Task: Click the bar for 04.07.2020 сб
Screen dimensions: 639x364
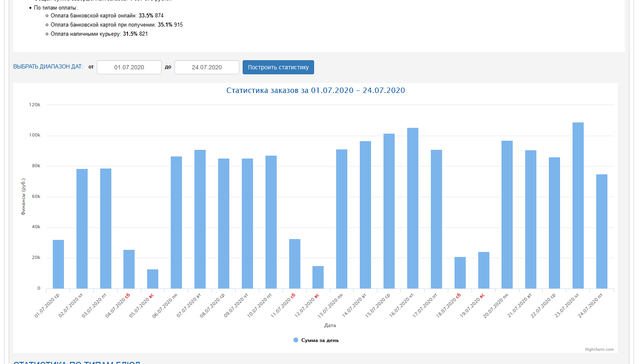Action: pyautogui.click(x=129, y=269)
